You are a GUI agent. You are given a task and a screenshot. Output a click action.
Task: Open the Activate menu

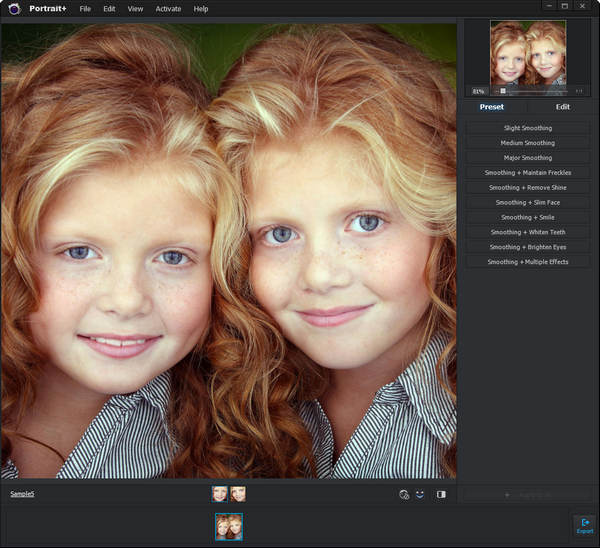(168, 9)
